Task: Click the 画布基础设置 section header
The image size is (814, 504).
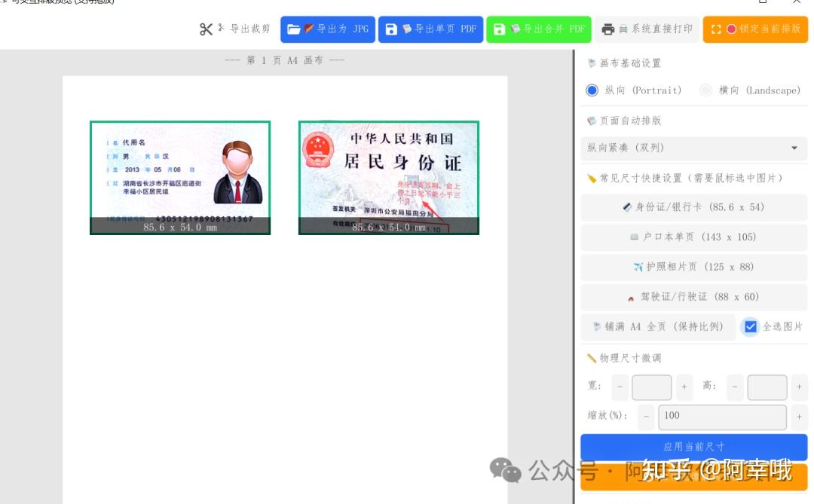Action: pos(630,63)
